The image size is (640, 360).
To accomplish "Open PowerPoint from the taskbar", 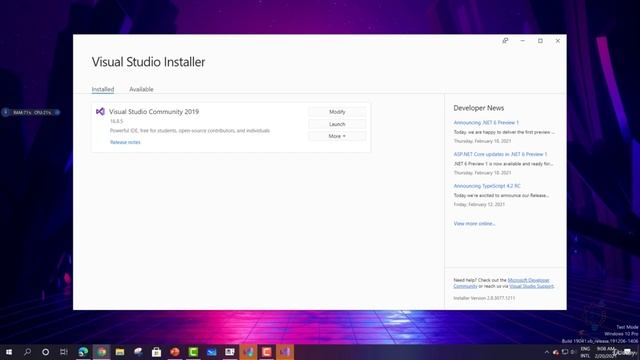I will pyautogui.click(x=175, y=352).
